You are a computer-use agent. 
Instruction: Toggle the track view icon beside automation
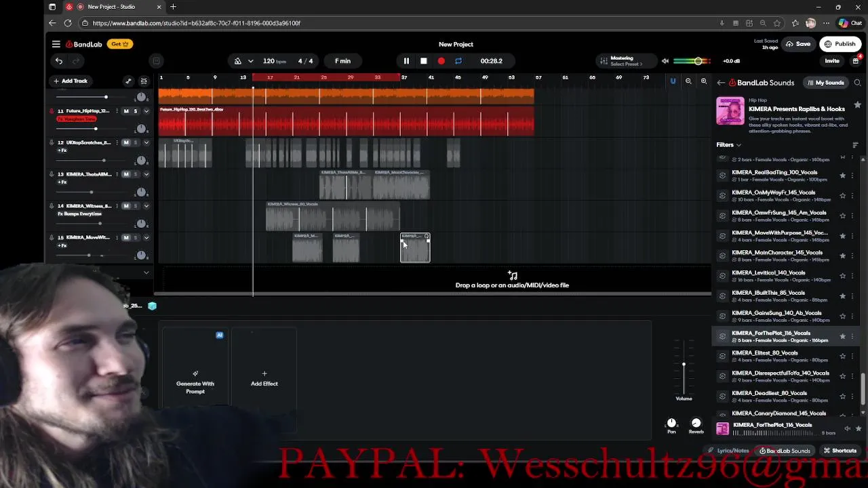pyautogui.click(x=143, y=81)
